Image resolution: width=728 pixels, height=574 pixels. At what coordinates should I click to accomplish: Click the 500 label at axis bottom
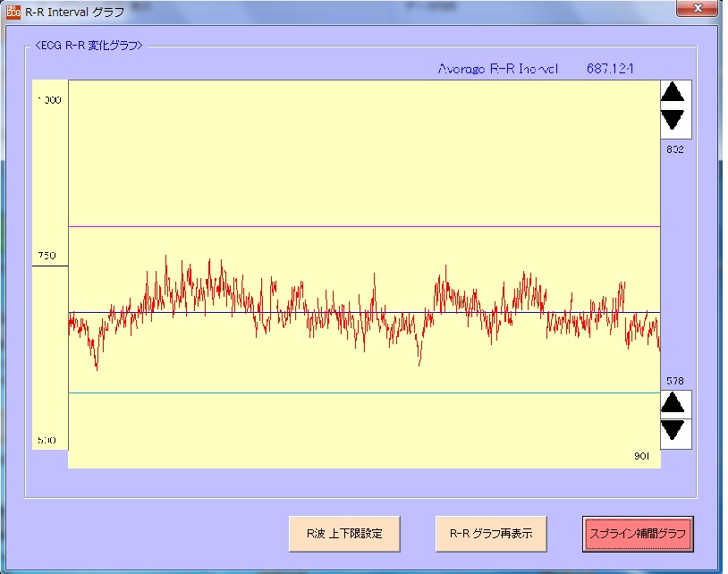point(47,441)
